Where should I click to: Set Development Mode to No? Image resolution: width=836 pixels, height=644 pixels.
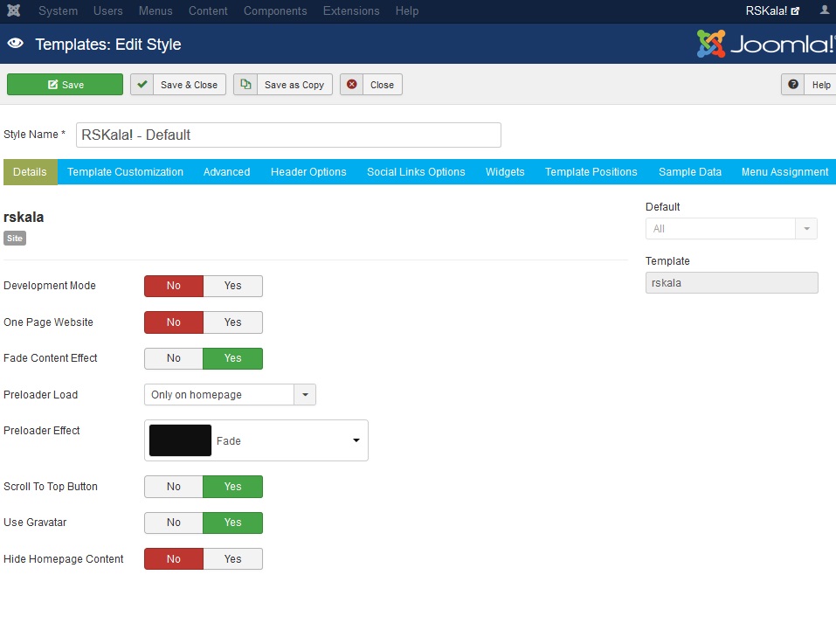click(174, 286)
